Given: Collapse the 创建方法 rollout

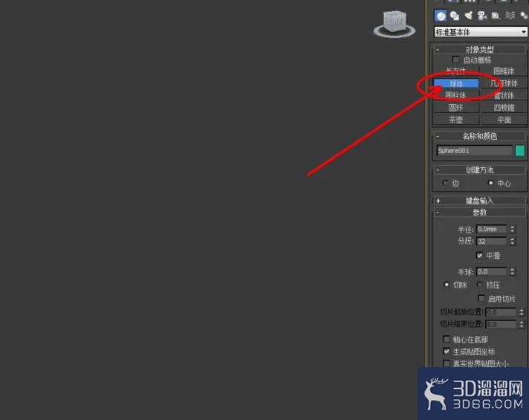Looking at the screenshot, I should click(x=479, y=169).
